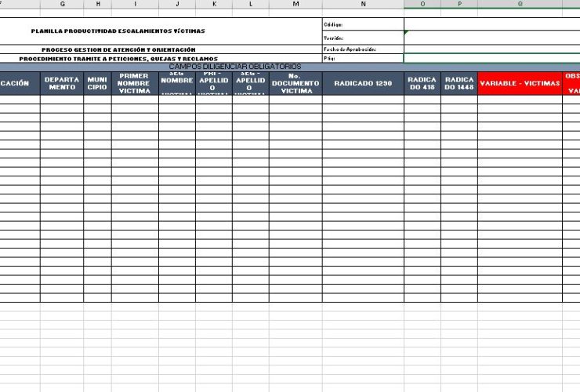Viewport: 580px width, 392px height.
Task: Click PRI - APELLIDO heading cell
Action: [214, 84]
